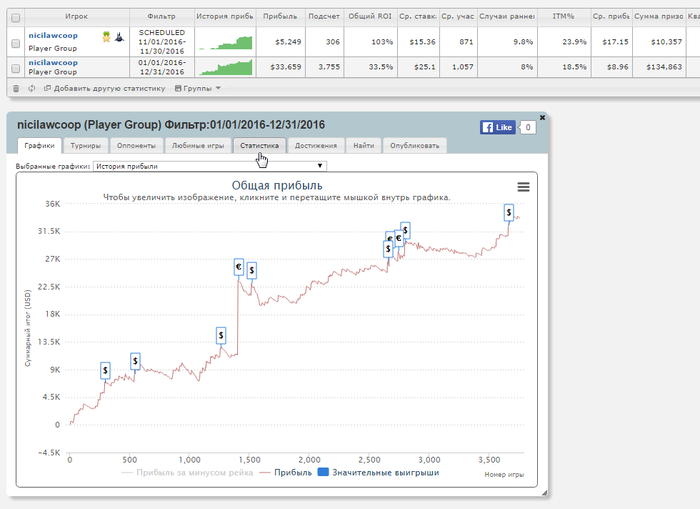Open nicilawcoop link in the SCHEDULED row
This screenshot has height=509, width=700.
(x=53, y=35)
